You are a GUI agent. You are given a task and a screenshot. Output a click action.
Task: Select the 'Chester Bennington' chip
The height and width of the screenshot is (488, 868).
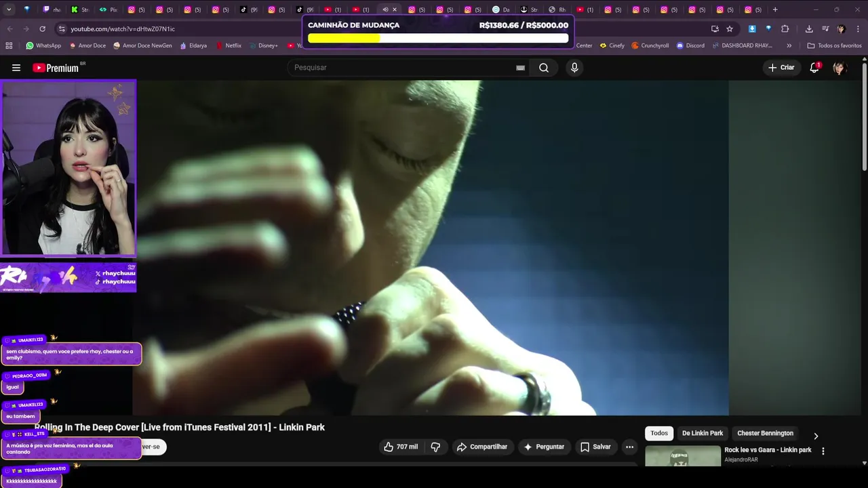[765, 433]
